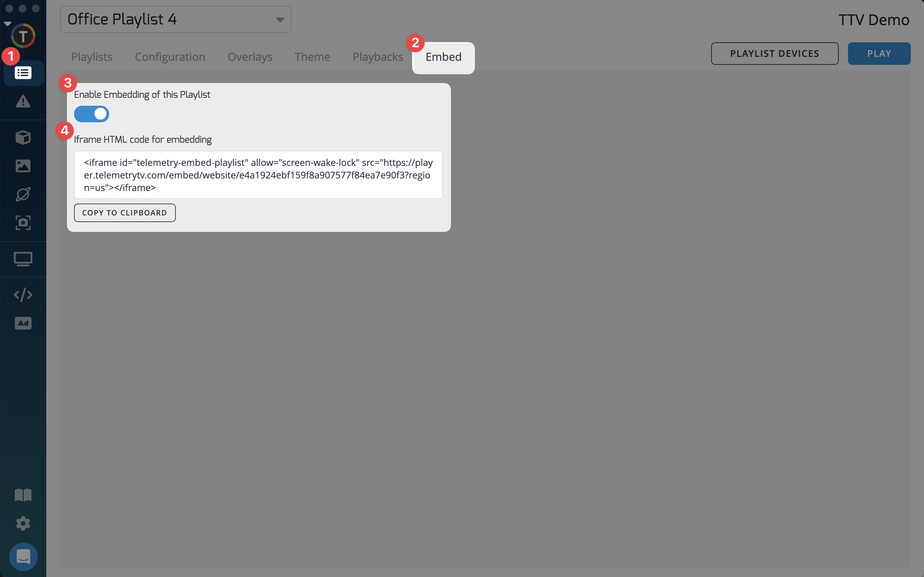Switch to the Overlays tab

tap(250, 57)
